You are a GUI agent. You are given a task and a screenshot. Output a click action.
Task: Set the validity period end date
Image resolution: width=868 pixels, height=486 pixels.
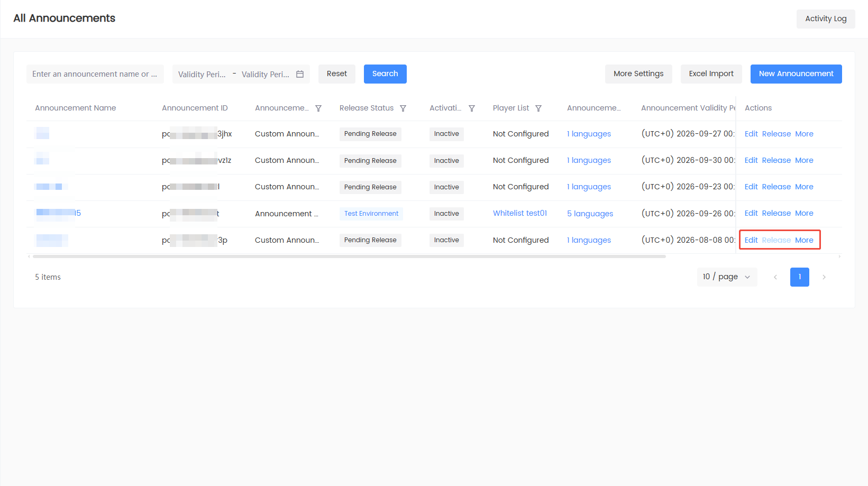266,75
